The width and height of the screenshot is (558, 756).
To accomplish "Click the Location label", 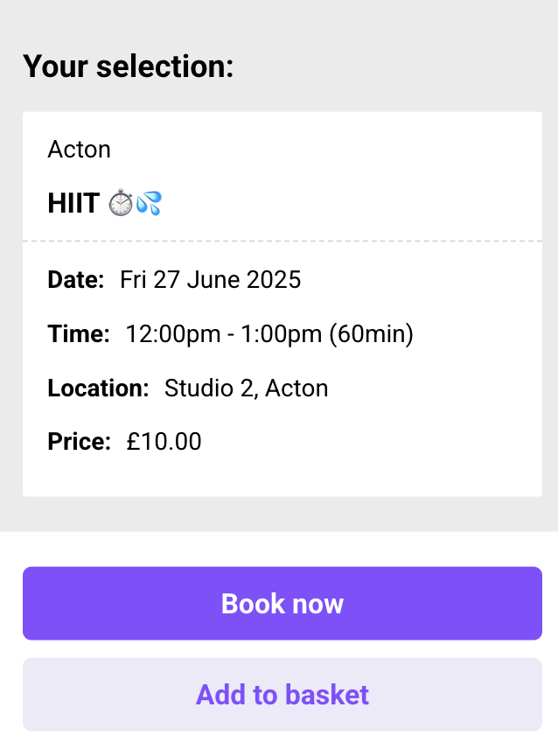I will pos(98,388).
